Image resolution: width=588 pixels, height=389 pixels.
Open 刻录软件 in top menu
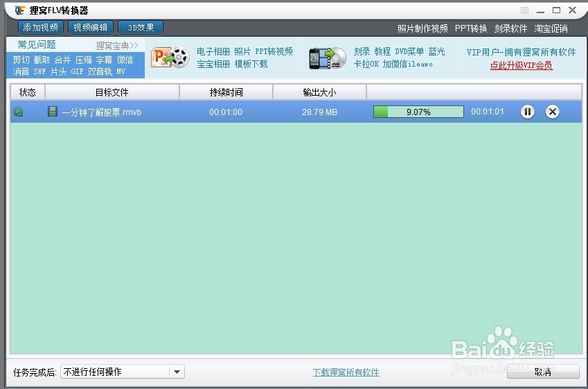click(x=510, y=28)
